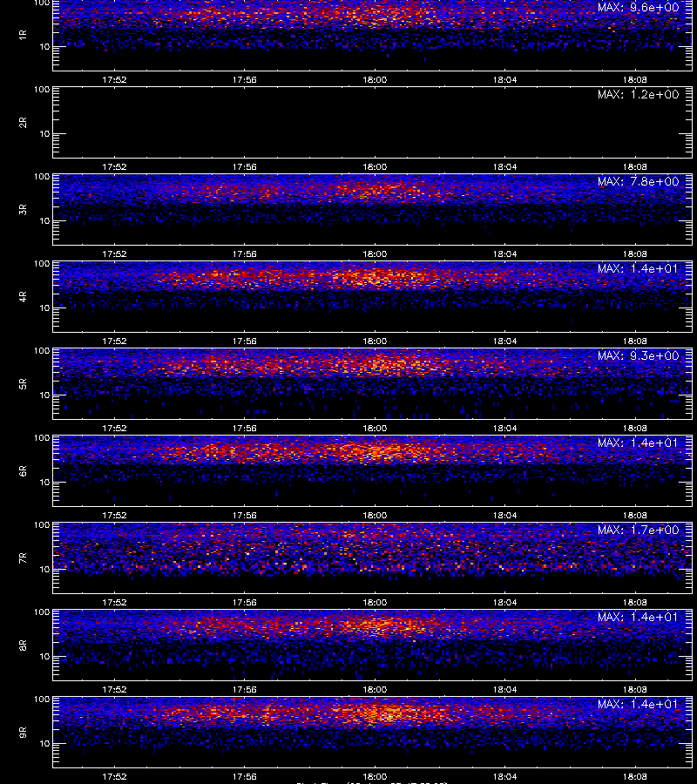Click MAX: 1.4e+01 in the 6R panel
Screen dimensions: 697x784
[639, 443]
